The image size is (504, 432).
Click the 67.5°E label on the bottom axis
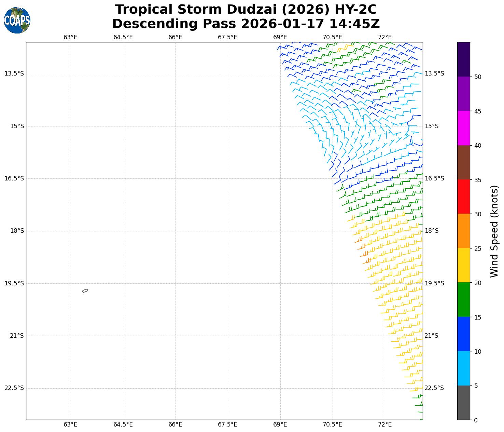pyautogui.click(x=227, y=424)
